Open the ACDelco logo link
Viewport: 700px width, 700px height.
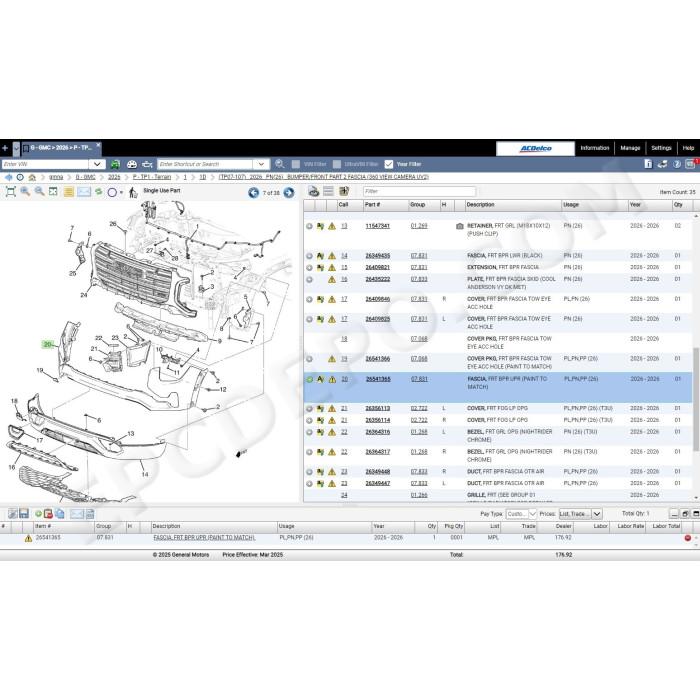tap(535, 148)
